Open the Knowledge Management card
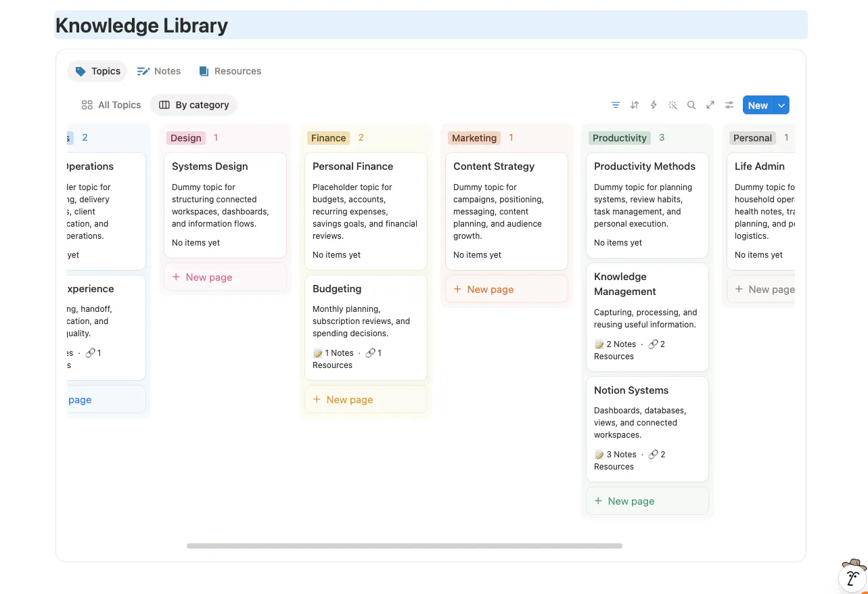This screenshot has width=868, height=594. (647, 317)
